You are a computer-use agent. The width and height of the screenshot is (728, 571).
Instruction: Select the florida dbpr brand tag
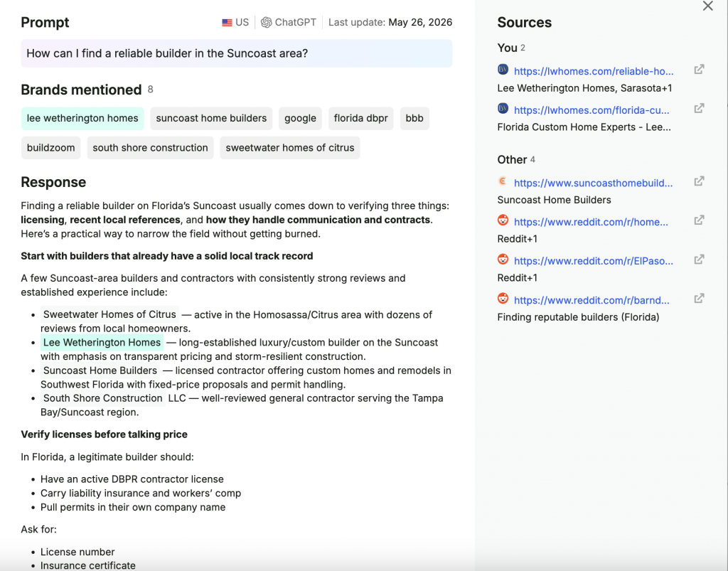pos(360,118)
